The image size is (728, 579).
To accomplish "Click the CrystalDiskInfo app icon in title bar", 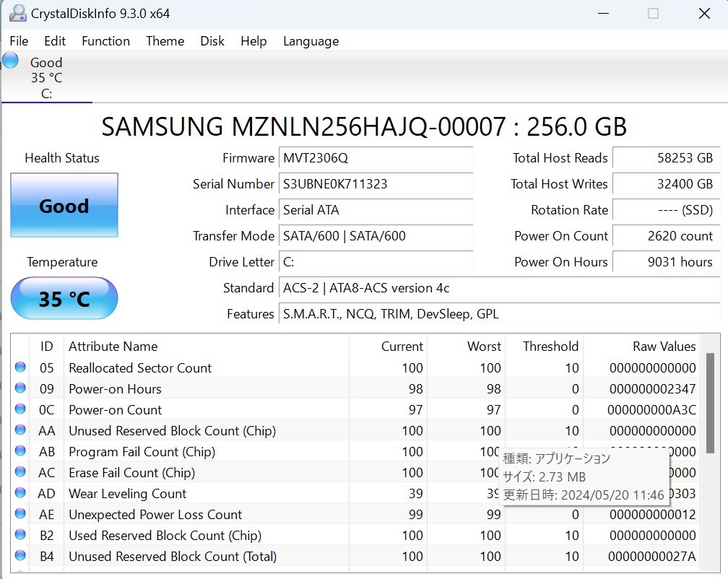I will click(x=17, y=13).
